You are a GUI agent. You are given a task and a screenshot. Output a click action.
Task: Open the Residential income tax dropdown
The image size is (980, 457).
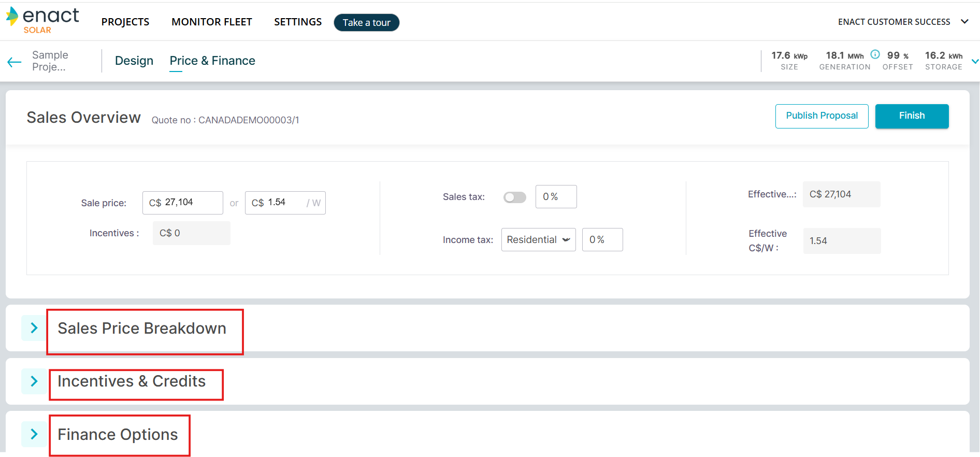[x=538, y=240]
